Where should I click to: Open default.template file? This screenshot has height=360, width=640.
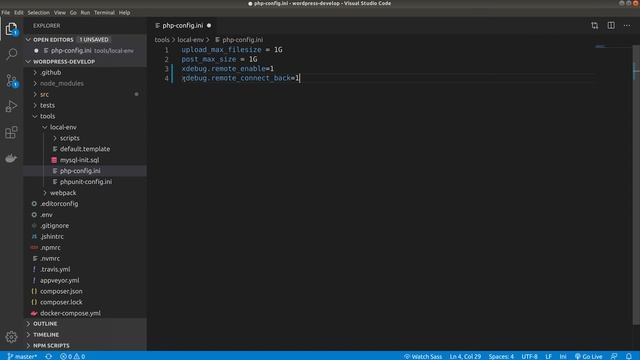coord(85,149)
